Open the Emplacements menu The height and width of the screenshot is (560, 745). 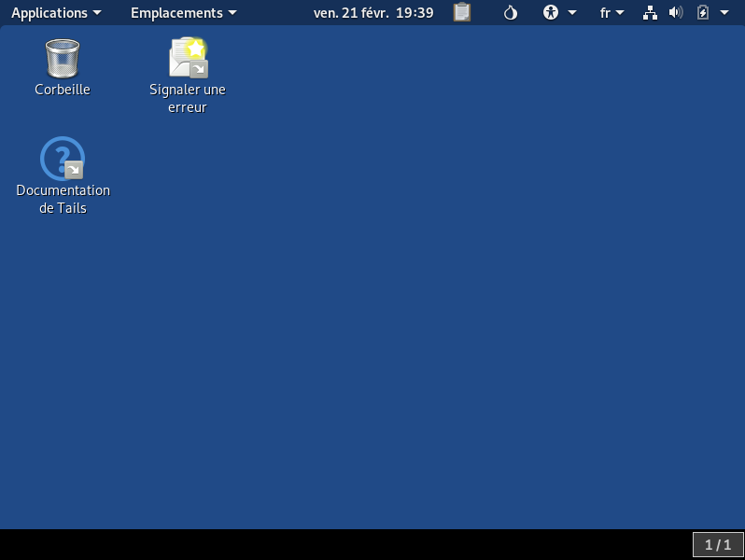pyautogui.click(x=176, y=13)
